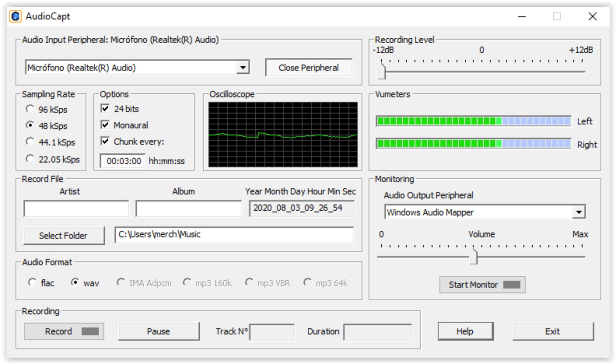
Task: Click the AudioCapt app icon in title bar
Action: 15,16
